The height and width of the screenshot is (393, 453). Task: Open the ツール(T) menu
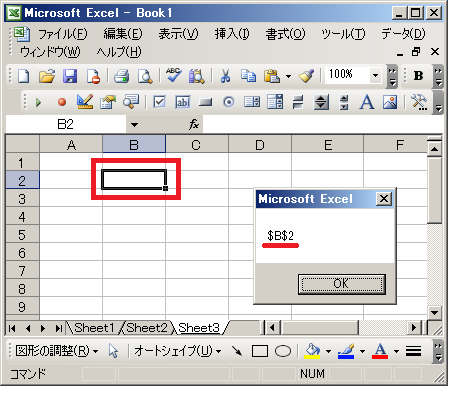pyautogui.click(x=343, y=34)
